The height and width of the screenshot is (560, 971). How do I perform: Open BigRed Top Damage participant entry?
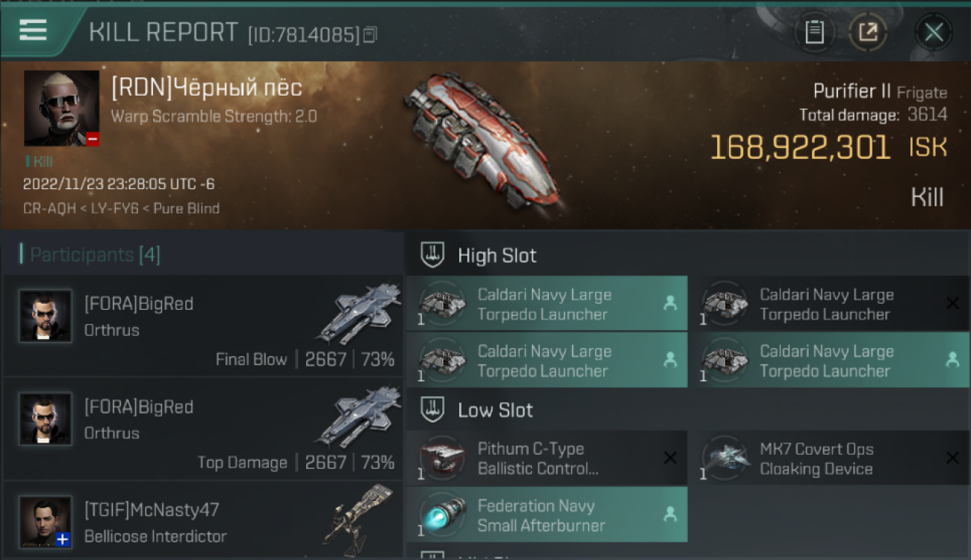click(202, 429)
